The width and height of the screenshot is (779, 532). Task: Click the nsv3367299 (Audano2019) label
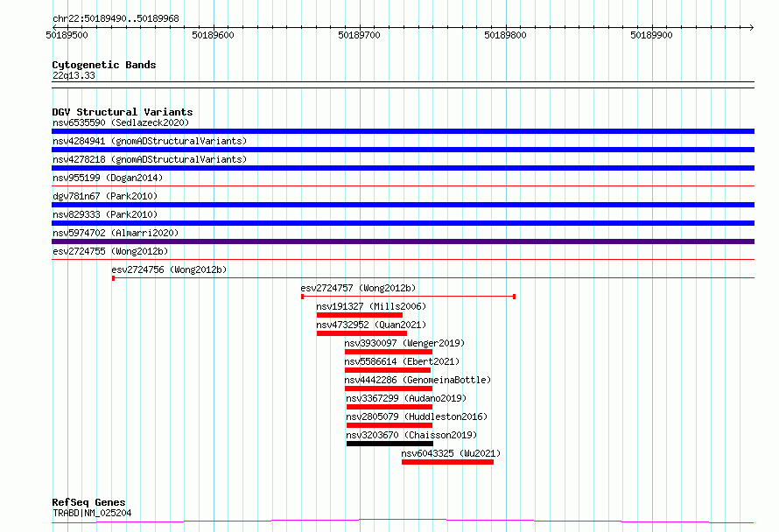tap(406, 398)
